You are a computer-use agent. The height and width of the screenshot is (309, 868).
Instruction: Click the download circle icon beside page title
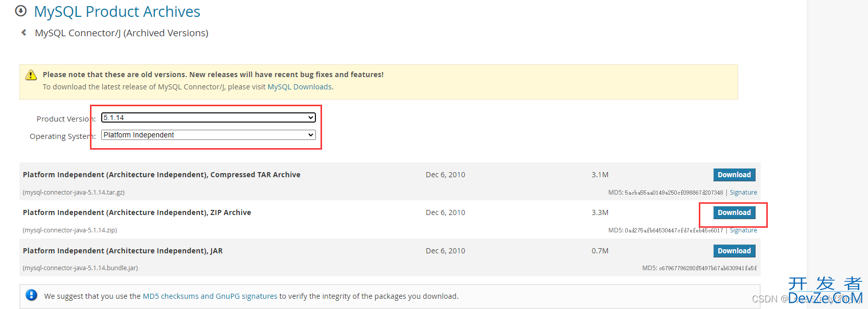(x=21, y=11)
